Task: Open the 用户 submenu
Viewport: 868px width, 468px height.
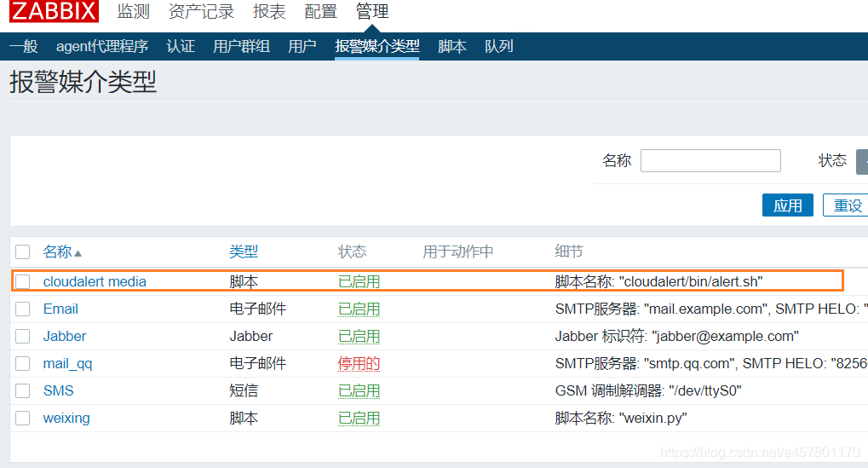Action: point(302,47)
